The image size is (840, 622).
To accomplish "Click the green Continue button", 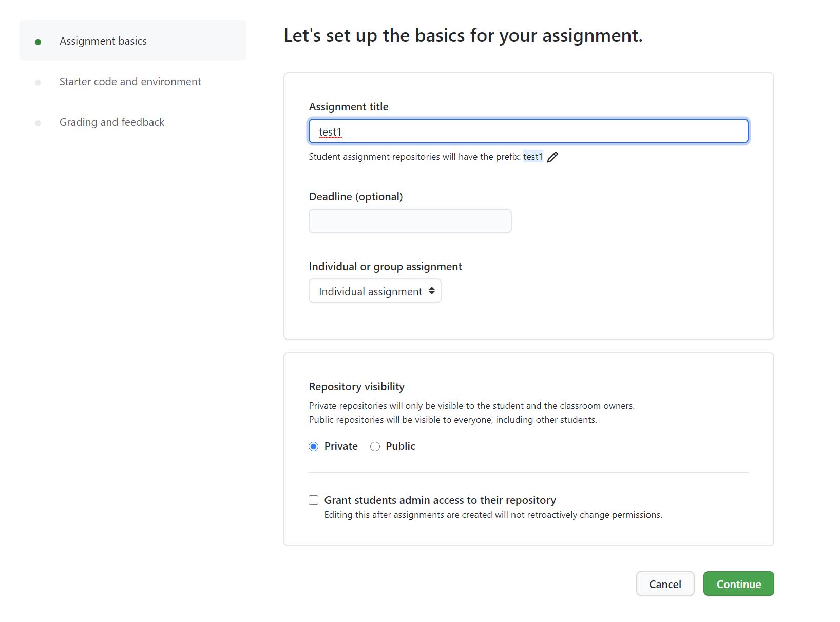I will 738,584.
